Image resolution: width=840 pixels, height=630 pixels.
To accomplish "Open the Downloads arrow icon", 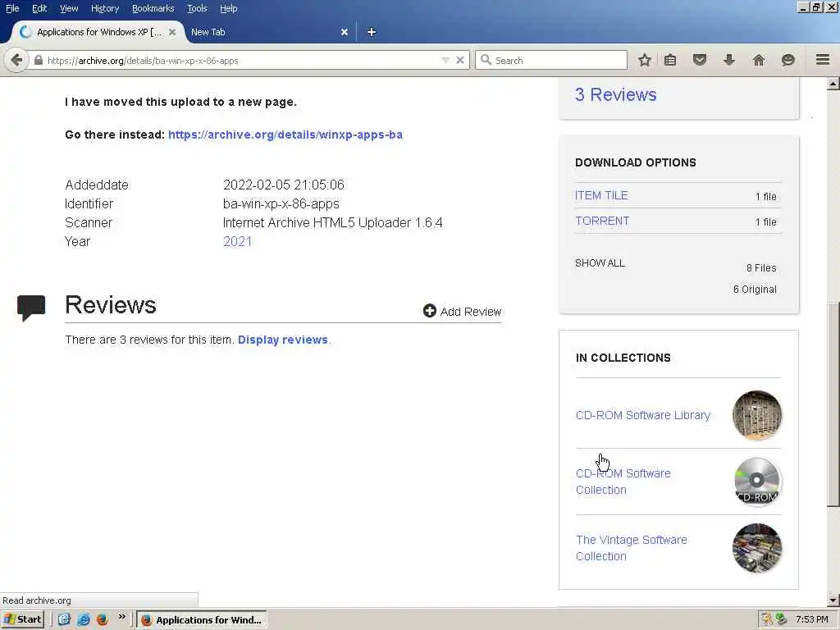I will point(728,60).
